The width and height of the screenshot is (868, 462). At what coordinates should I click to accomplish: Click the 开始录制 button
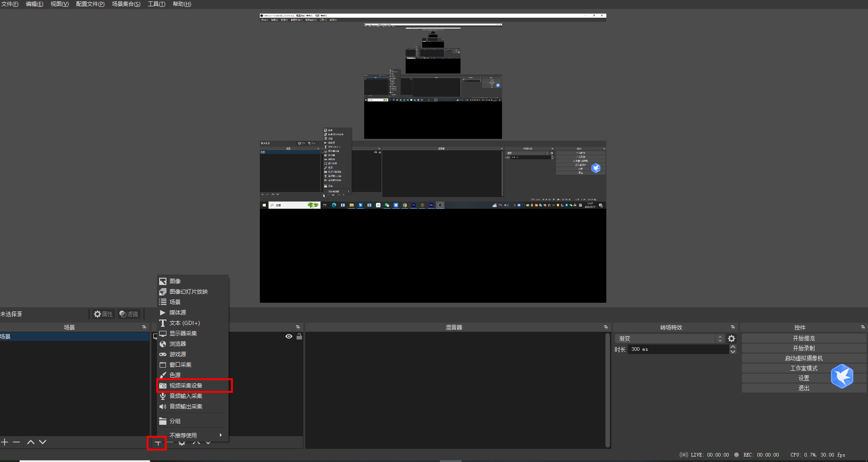[804, 348]
